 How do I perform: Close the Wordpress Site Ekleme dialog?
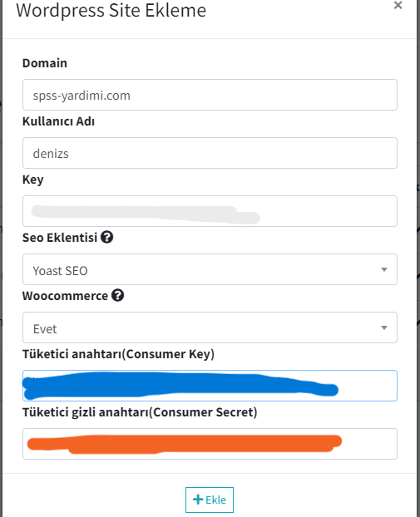pyautogui.click(x=398, y=5)
